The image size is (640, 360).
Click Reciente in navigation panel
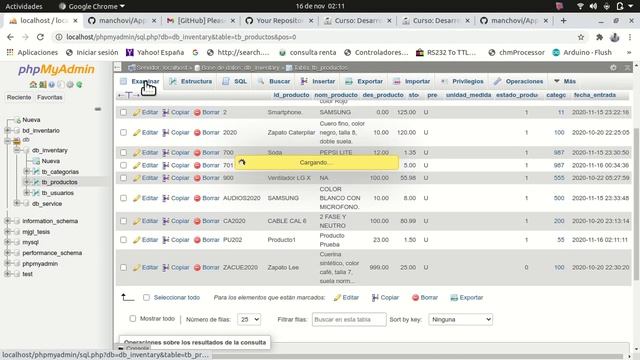(19, 97)
